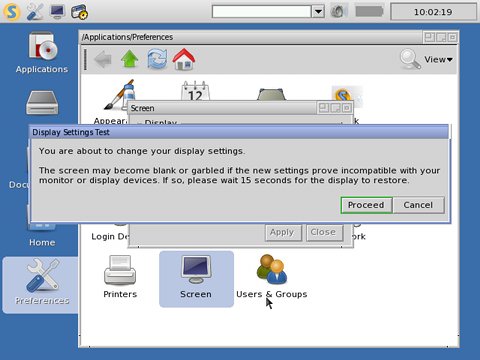Open the wrench and screwdriver panel icon
Image resolution: width=480 pixels, height=360 pixels.
pyautogui.click(x=35, y=12)
